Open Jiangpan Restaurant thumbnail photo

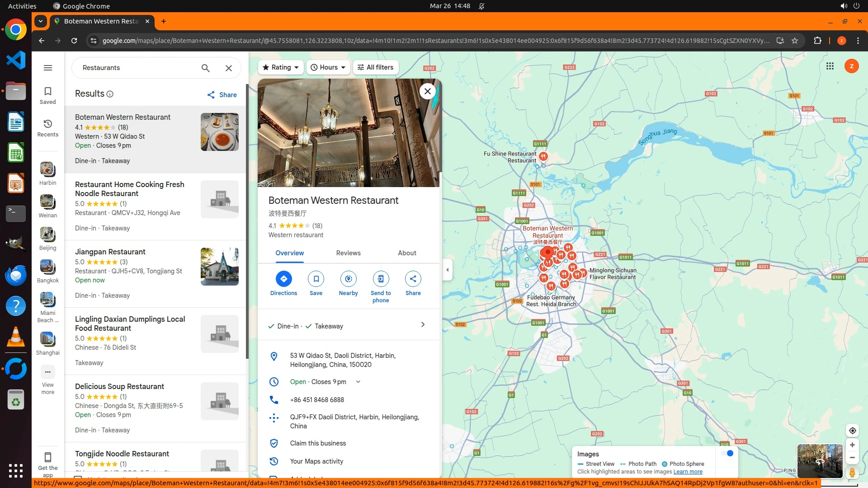point(219,267)
